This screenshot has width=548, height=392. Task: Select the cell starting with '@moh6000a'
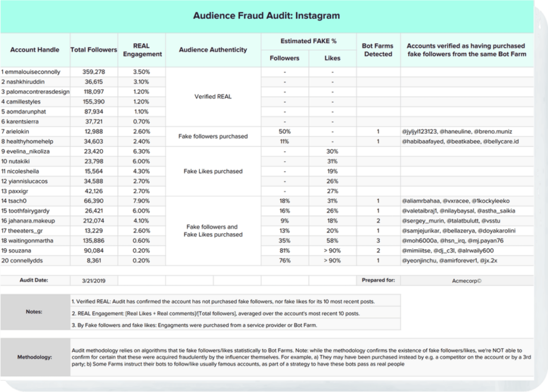[467, 241]
